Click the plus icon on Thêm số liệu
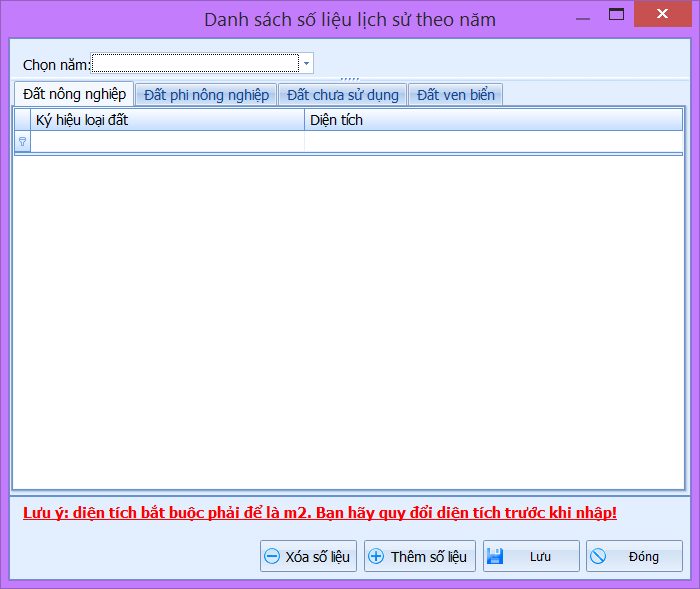The image size is (700, 589). [376, 557]
